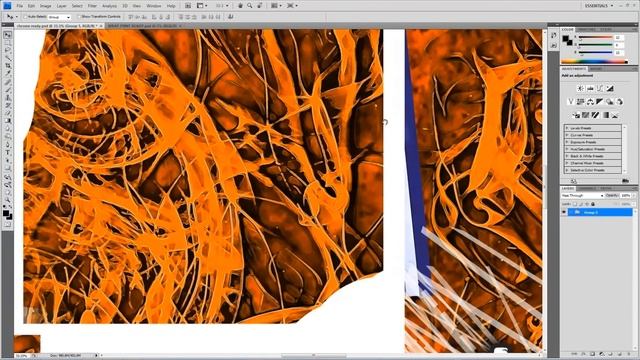The width and height of the screenshot is (640, 360).
Task: Select the Lasso tool in the toolbox
Action: (7, 50)
